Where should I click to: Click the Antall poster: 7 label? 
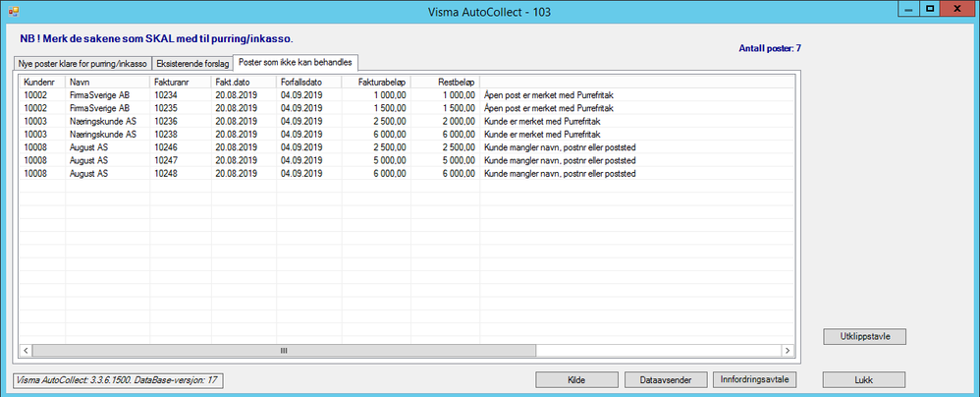(770, 48)
